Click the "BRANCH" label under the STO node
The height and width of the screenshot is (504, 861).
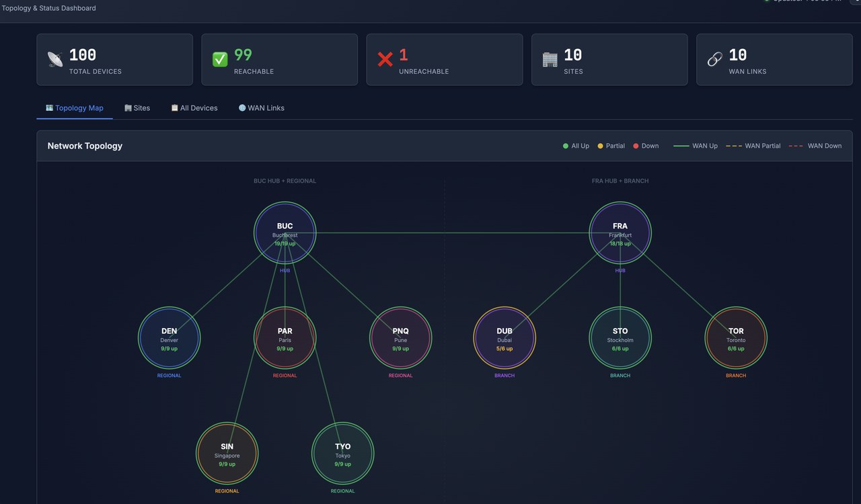click(620, 376)
